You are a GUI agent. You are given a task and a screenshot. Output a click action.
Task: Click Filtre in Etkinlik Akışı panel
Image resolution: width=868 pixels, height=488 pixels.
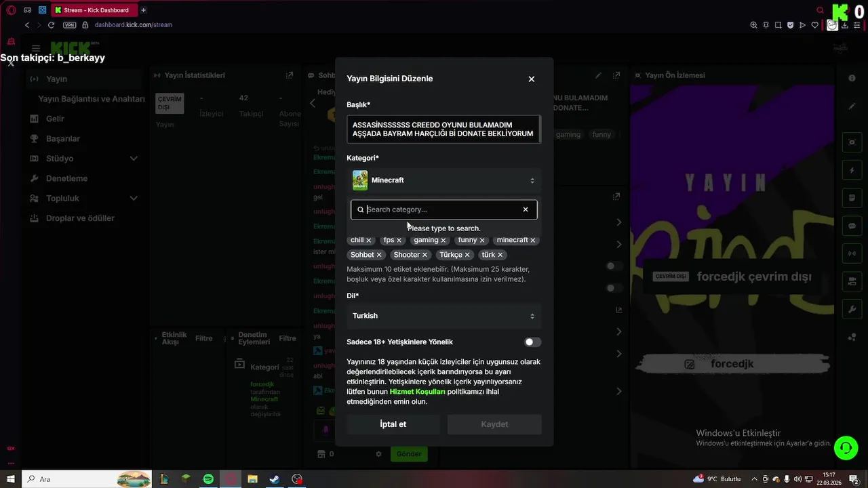203,338
